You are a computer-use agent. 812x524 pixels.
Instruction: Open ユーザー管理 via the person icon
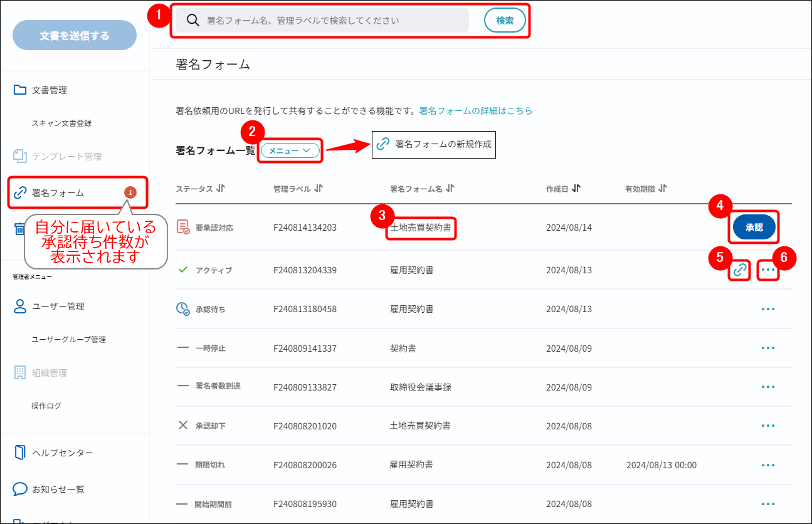coord(19,306)
